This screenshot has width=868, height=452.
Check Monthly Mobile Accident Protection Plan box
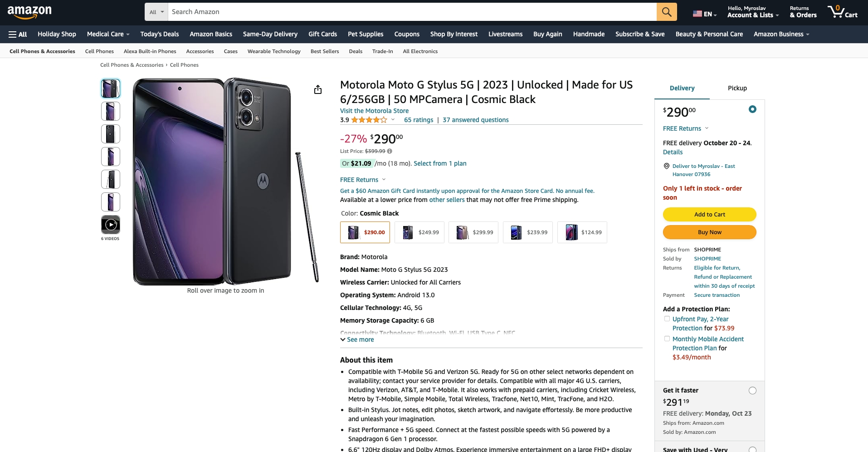coord(667,339)
